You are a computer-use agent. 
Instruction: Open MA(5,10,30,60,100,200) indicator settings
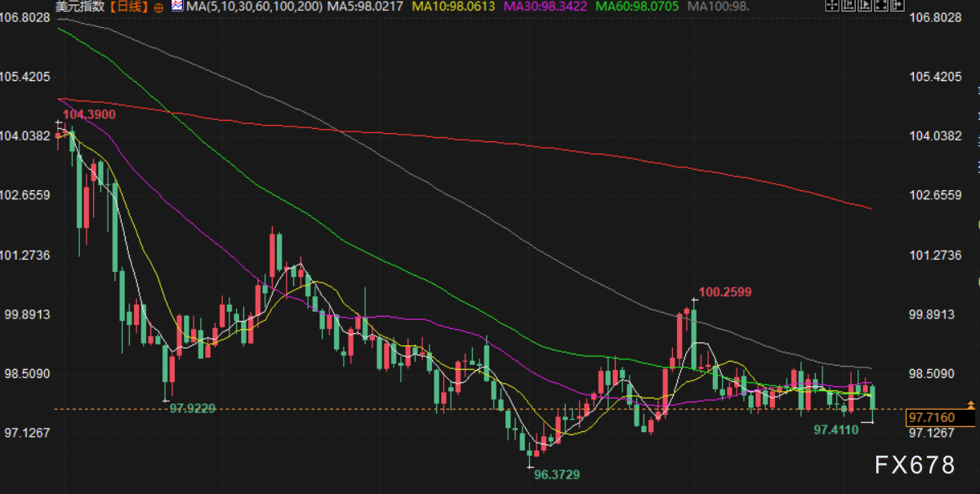[x=254, y=7]
